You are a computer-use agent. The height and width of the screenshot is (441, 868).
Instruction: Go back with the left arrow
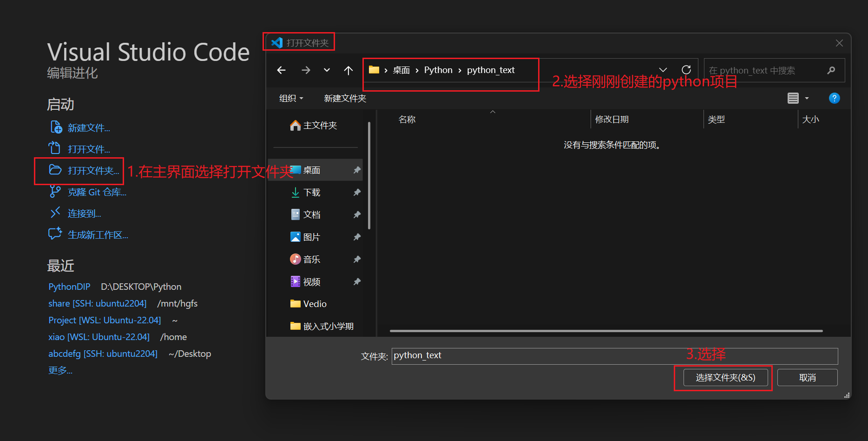point(281,70)
